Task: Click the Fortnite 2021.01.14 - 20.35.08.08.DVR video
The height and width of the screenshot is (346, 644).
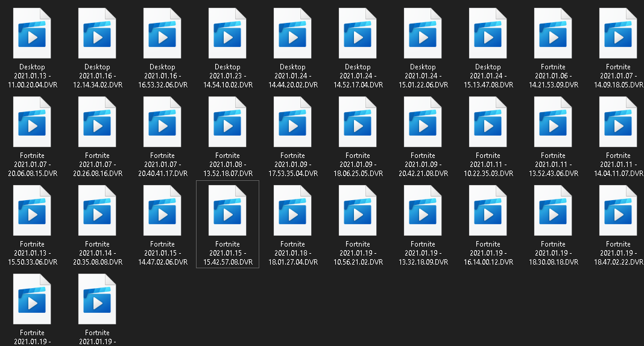Action: pos(97,225)
